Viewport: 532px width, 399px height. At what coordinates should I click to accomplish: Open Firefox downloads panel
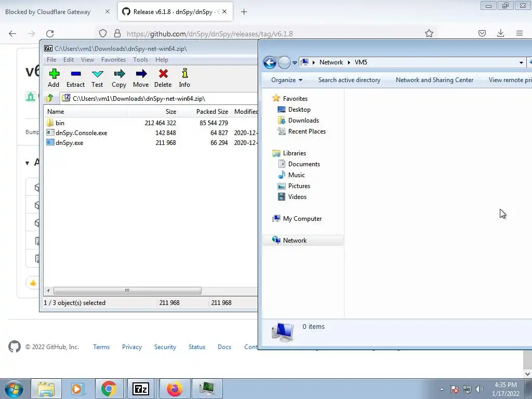[x=500, y=33]
